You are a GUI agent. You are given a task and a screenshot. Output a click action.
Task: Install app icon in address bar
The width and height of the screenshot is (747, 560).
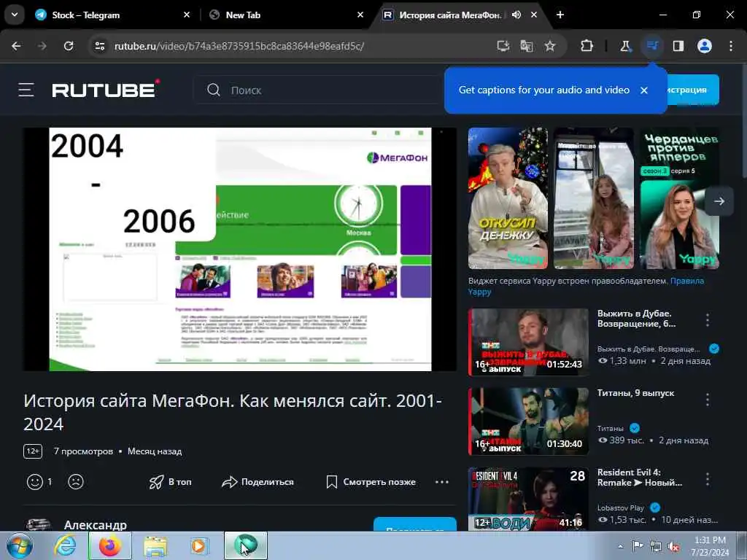503,46
